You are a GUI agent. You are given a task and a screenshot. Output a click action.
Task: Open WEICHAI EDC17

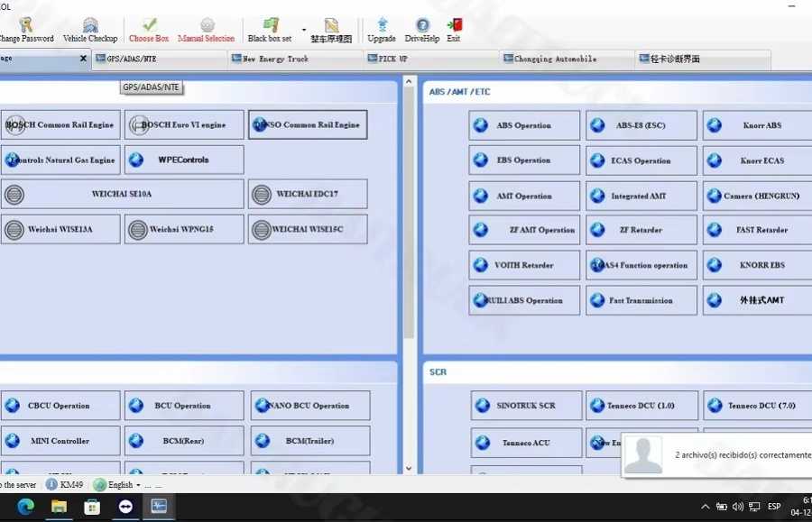click(x=308, y=194)
